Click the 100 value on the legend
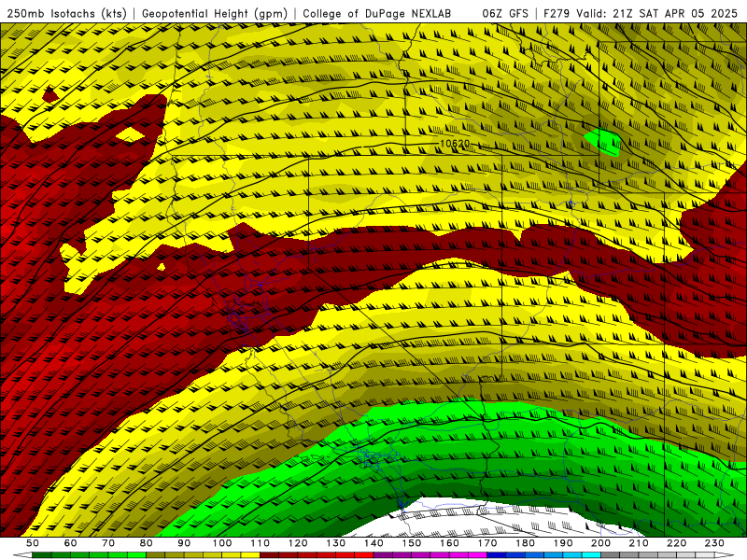 click(222, 543)
